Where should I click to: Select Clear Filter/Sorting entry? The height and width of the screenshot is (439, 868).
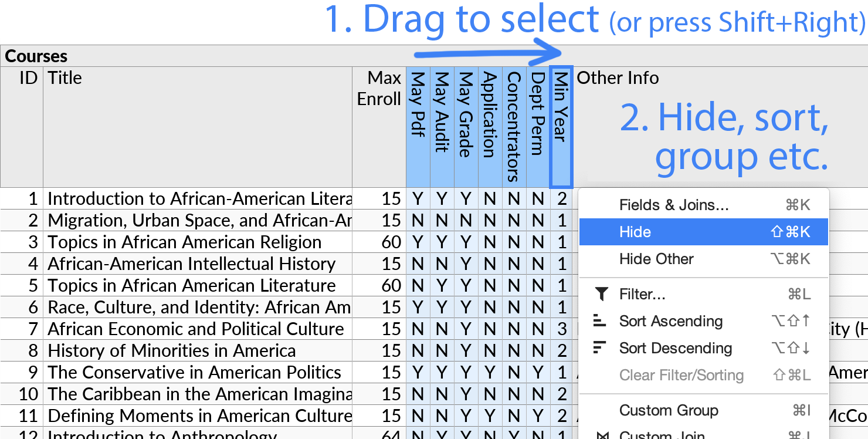pos(682,375)
